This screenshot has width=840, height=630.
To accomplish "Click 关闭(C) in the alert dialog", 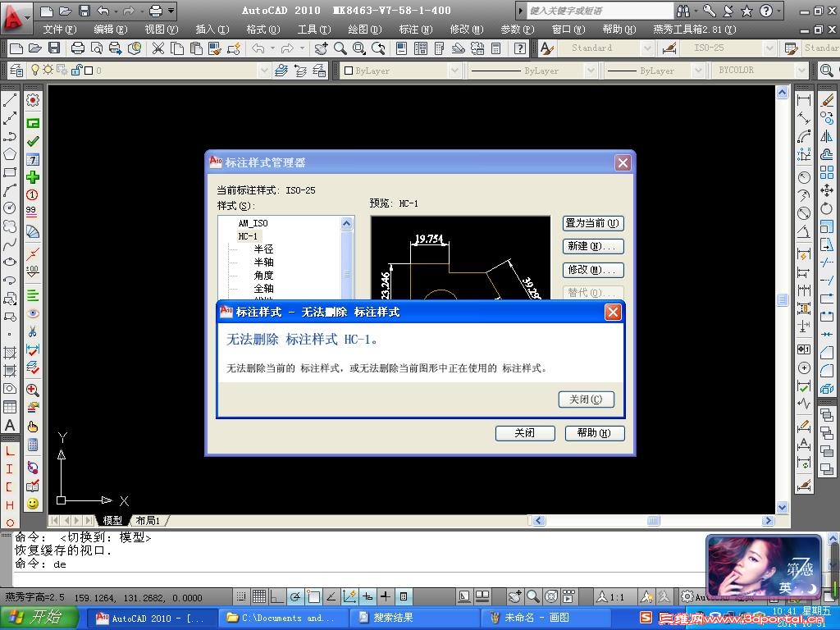I will pos(586,399).
